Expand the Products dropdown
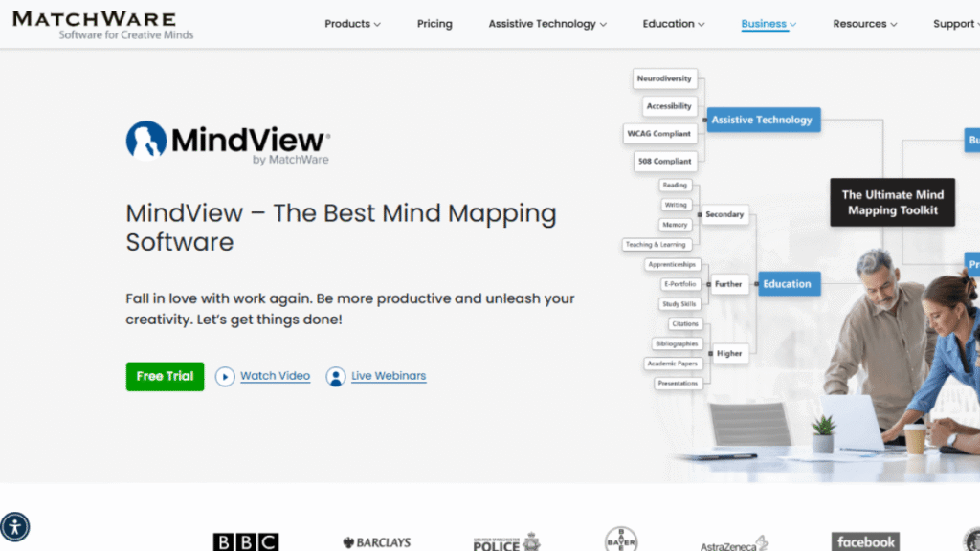 (x=352, y=24)
